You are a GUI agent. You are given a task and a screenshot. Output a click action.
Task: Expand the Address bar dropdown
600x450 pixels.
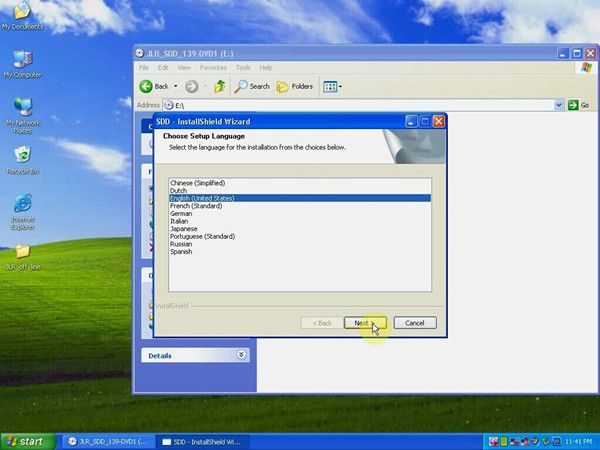click(558, 105)
